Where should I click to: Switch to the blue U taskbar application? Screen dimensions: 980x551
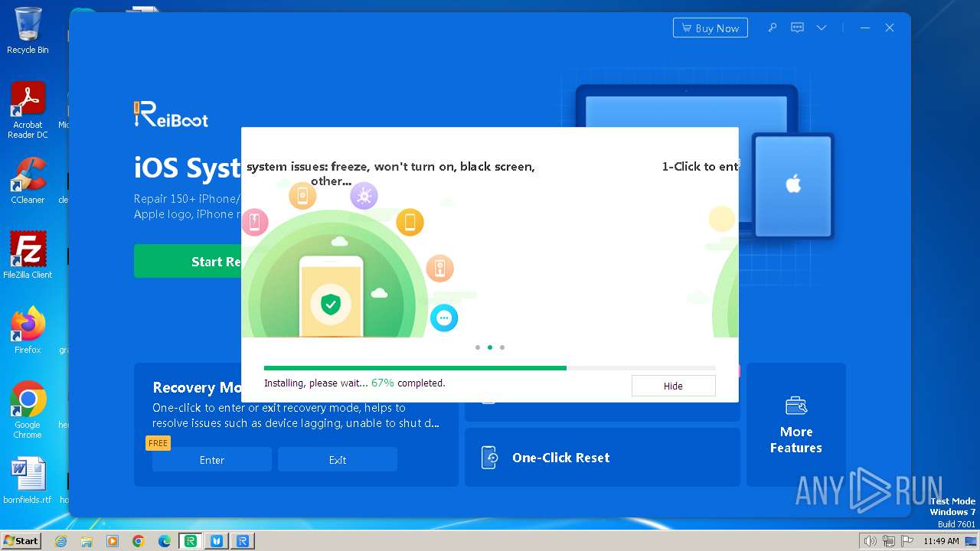(x=217, y=541)
